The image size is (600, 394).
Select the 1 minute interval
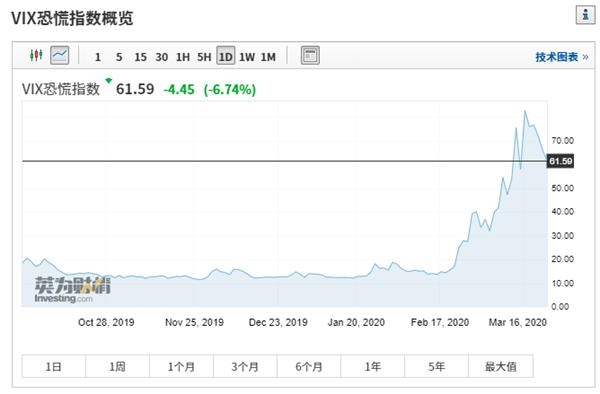(x=98, y=57)
